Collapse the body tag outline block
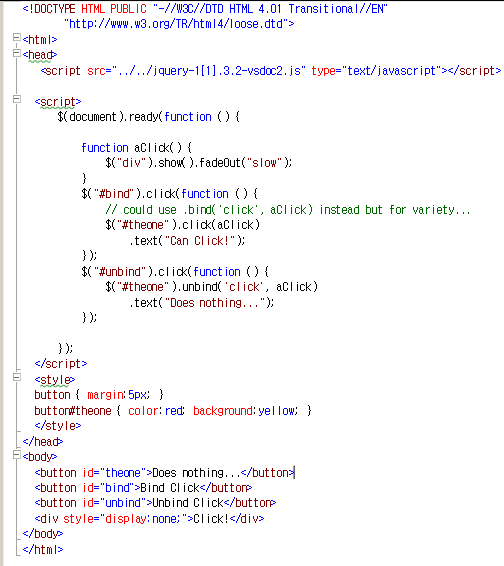 pos(17,455)
